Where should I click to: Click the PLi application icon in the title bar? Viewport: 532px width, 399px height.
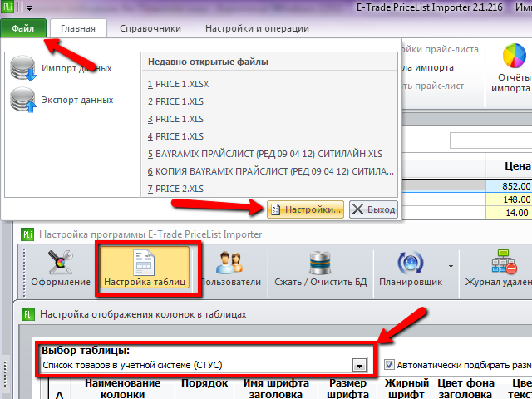click(7, 7)
